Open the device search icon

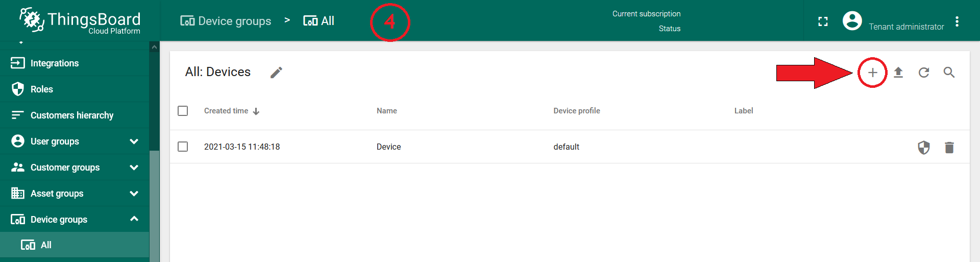pos(949,73)
